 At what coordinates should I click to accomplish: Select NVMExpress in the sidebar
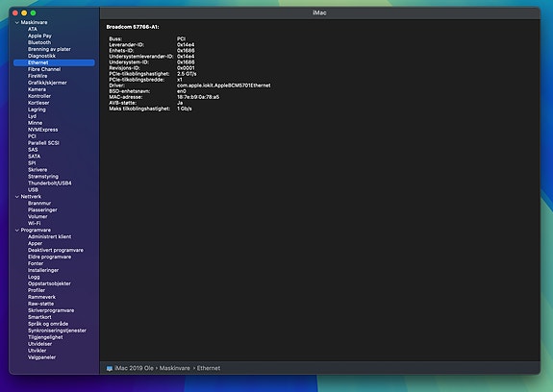(42, 130)
